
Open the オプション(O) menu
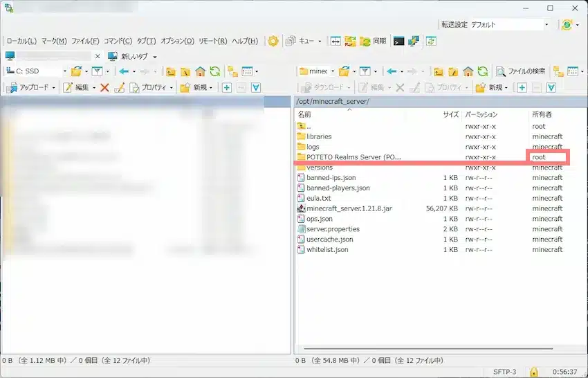tap(177, 42)
